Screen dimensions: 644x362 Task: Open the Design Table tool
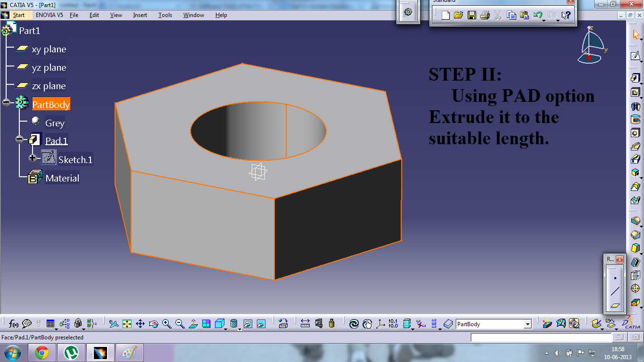tap(50, 324)
